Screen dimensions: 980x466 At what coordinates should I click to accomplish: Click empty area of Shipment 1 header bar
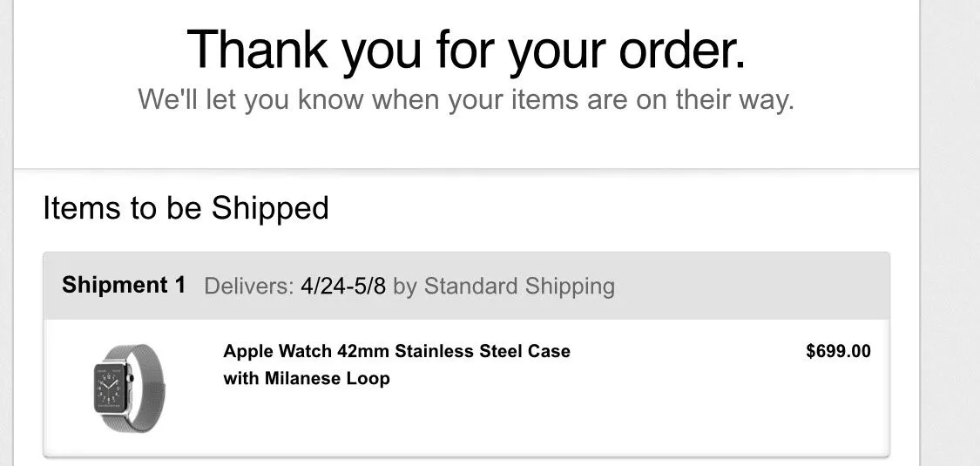[x=749, y=287]
